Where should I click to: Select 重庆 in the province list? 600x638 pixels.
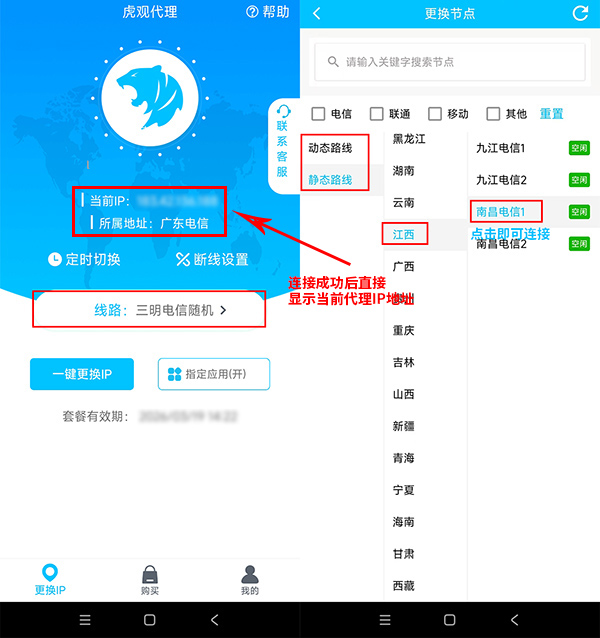404,330
